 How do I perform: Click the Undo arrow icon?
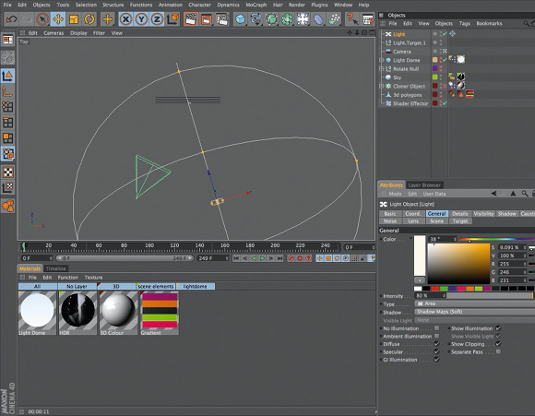[x=11, y=19]
